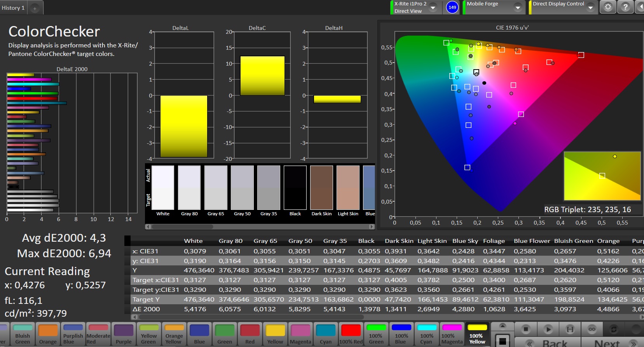The image size is (644, 347).
Task: Expand the Direct Display Control dropdown
Action: click(590, 7)
